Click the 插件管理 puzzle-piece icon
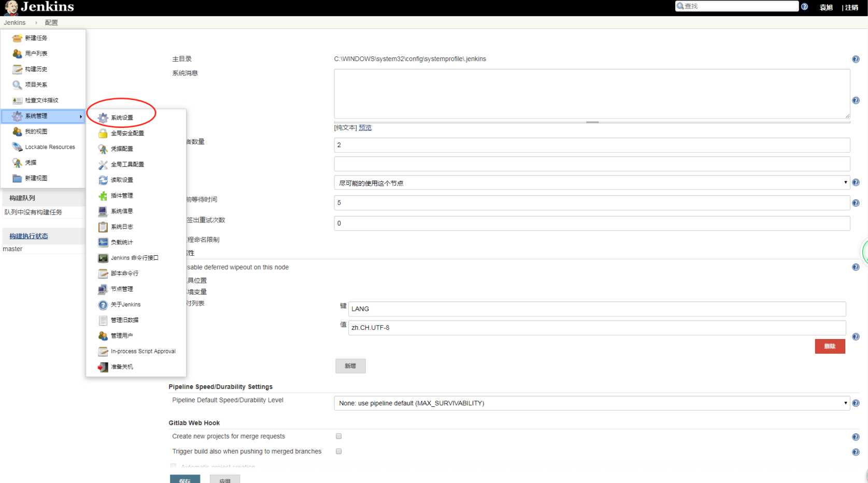The height and width of the screenshot is (483, 868). pyautogui.click(x=103, y=196)
